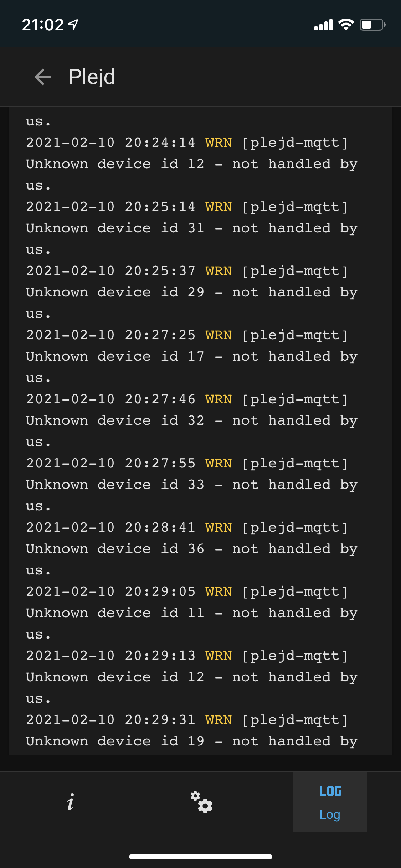Viewport: 401px width, 868px height.
Task: Click the timestamp 2021-02-10 20:27:25
Action: pyautogui.click(x=110, y=335)
